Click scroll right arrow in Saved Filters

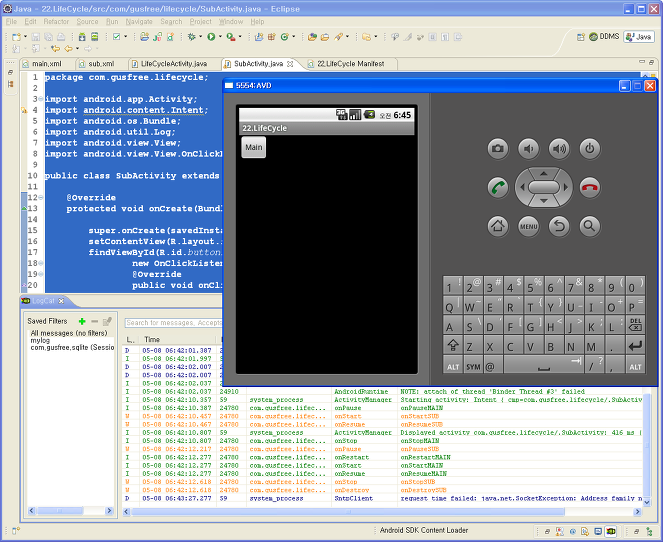[x=110, y=511]
